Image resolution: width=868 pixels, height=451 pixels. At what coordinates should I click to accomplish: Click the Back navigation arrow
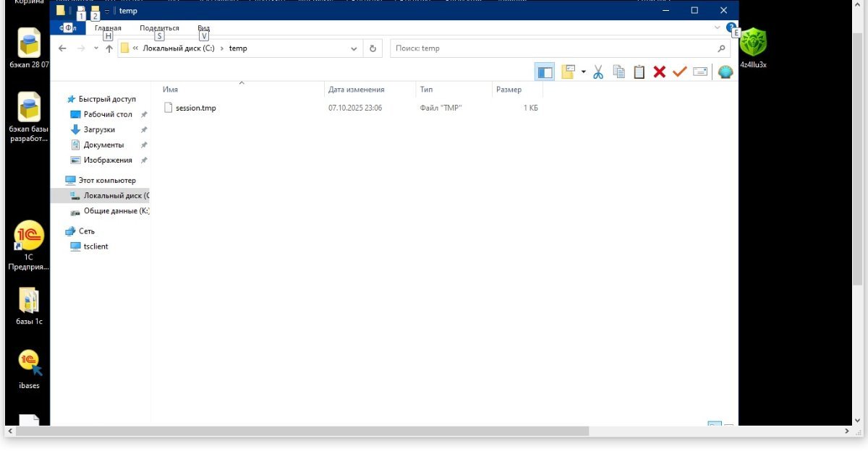click(x=62, y=48)
